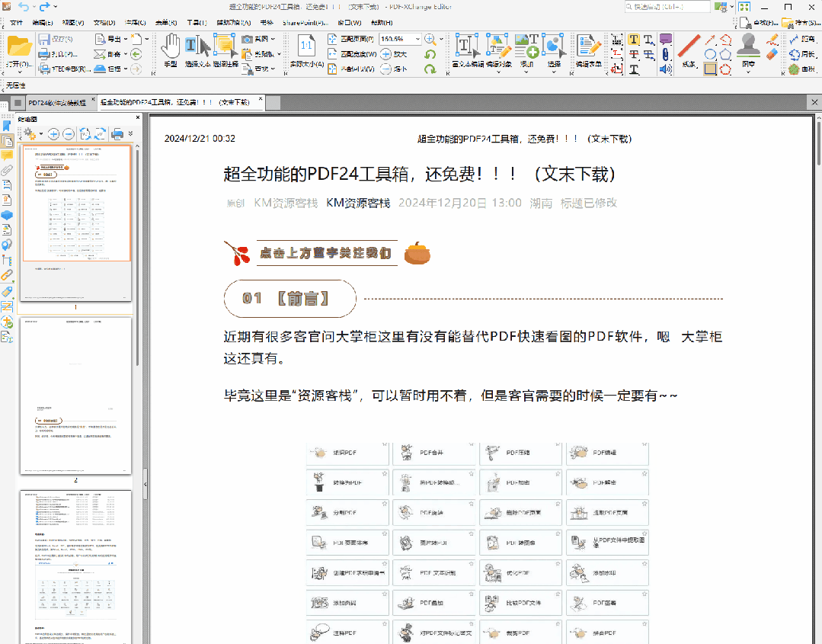Select the red Line drawing tool

[689, 50]
